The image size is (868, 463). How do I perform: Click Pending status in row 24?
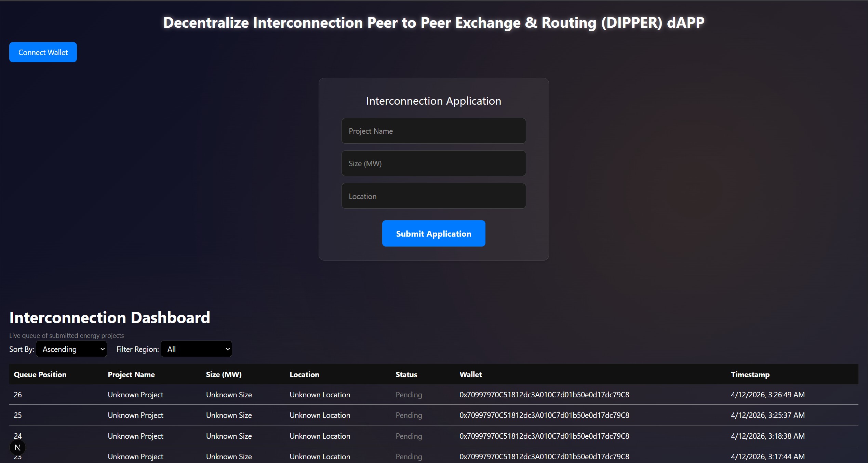tap(409, 436)
